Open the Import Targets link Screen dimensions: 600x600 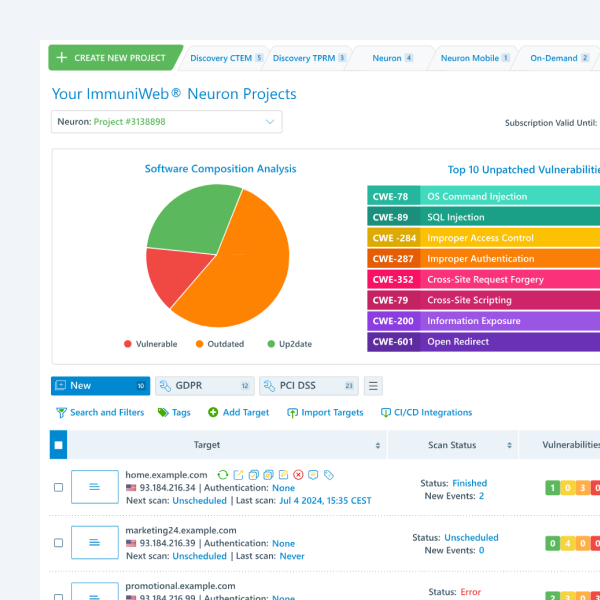(325, 412)
